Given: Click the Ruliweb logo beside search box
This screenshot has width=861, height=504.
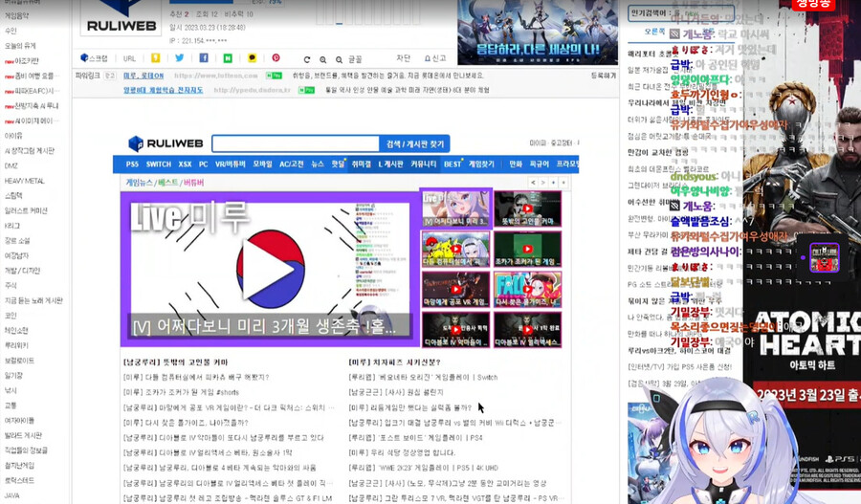Looking at the screenshot, I should 166,143.
